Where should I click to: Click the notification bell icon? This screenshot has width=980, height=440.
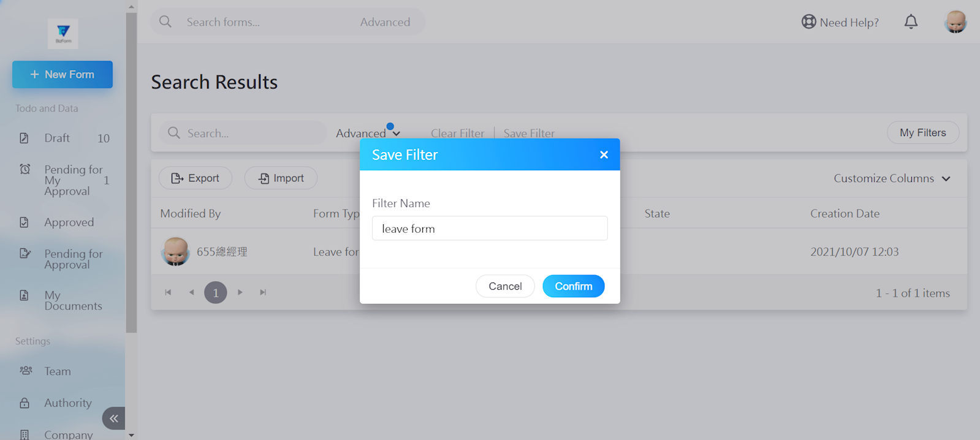(911, 22)
